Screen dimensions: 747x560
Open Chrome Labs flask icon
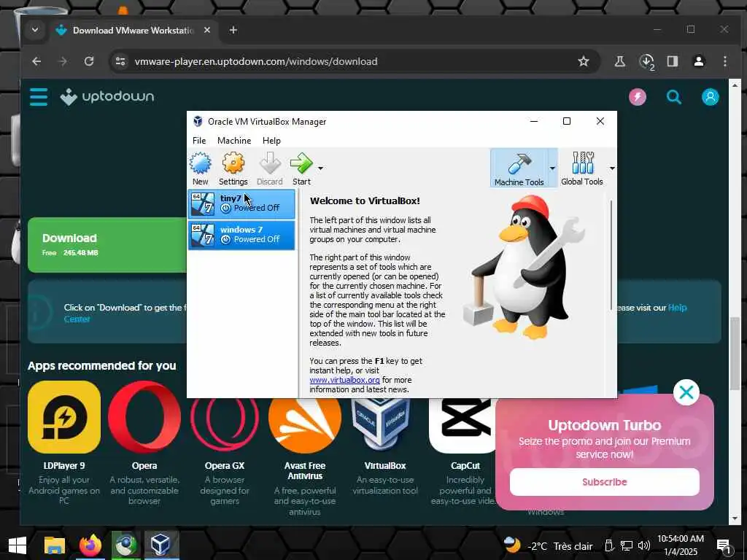pyautogui.click(x=620, y=61)
